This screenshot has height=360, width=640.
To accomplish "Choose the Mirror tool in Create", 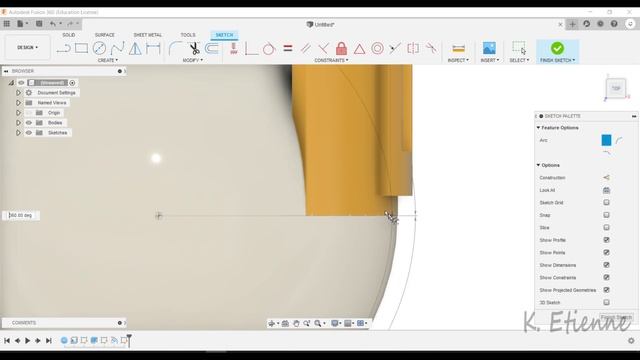I will pos(135,49).
